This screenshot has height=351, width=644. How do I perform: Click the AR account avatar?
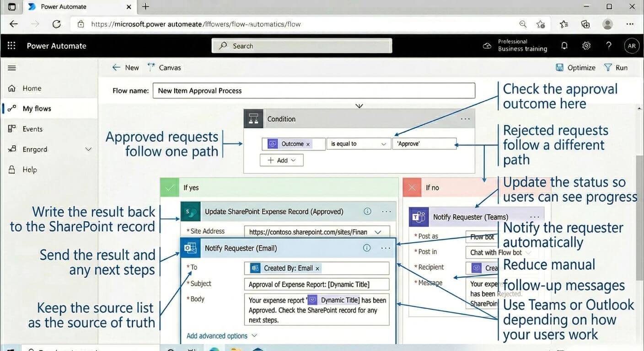[632, 46]
